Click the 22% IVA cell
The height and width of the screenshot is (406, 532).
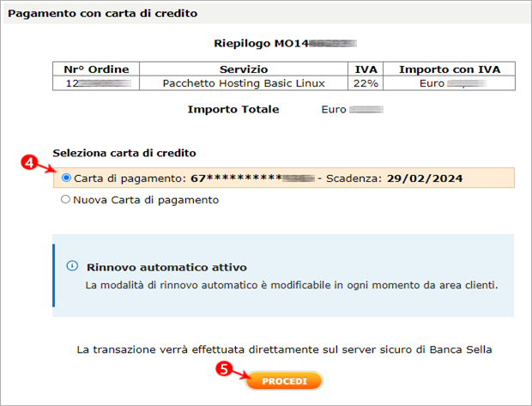366,83
